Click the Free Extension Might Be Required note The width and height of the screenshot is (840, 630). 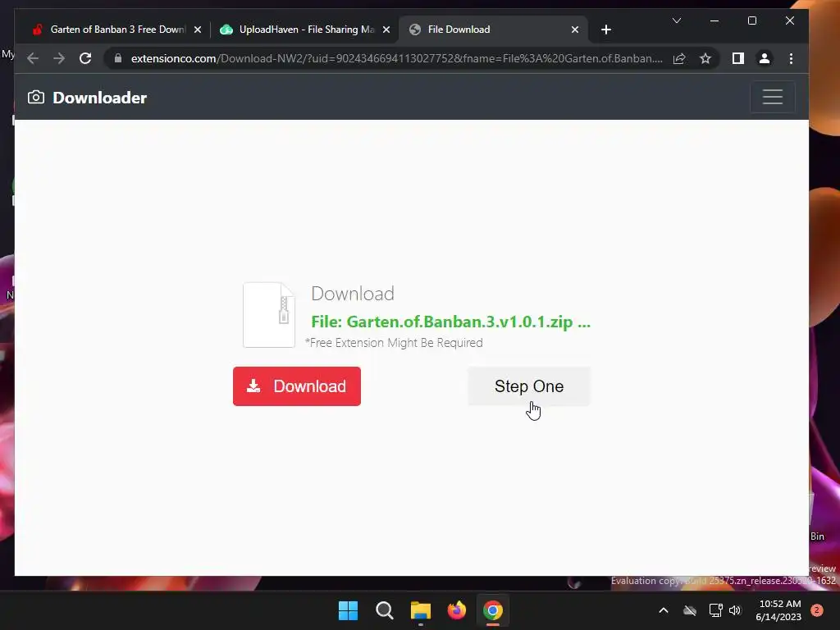[394, 343]
